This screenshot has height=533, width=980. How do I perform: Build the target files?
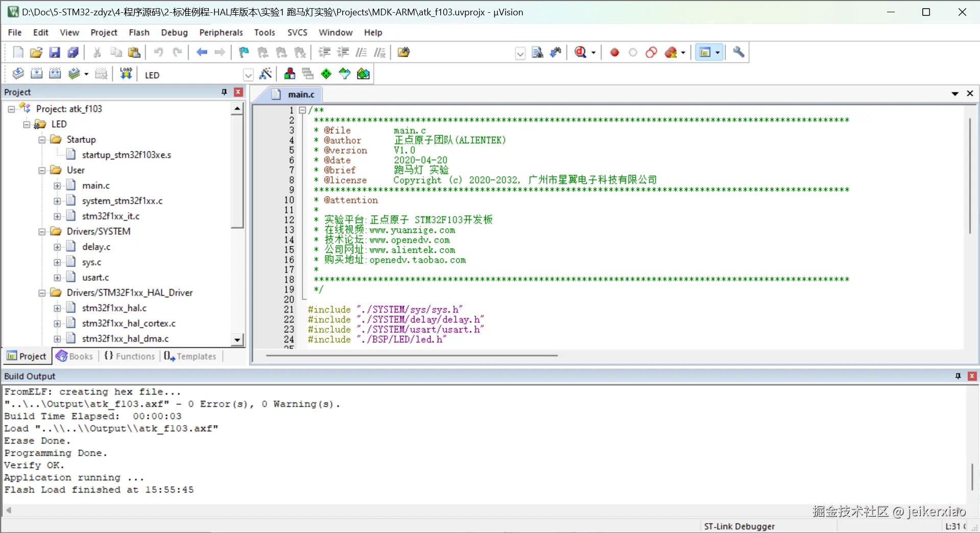(36, 74)
